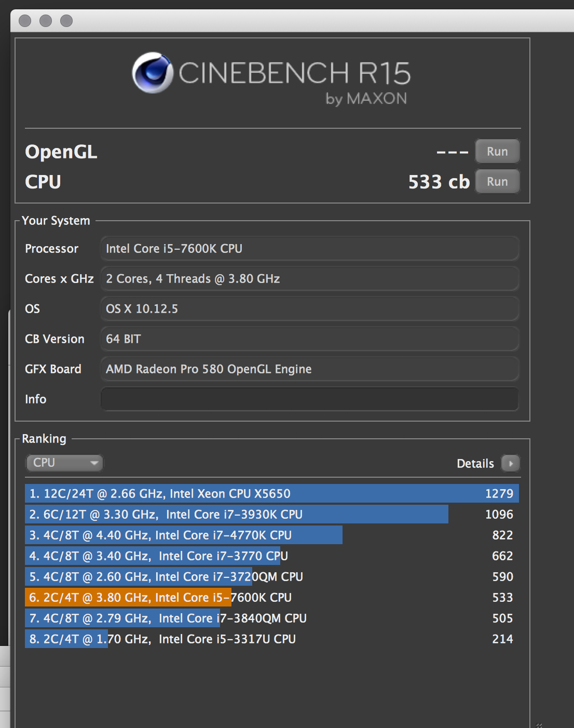The width and height of the screenshot is (574, 728).
Task: Run the OpenGL benchmark
Action: coord(497,152)
